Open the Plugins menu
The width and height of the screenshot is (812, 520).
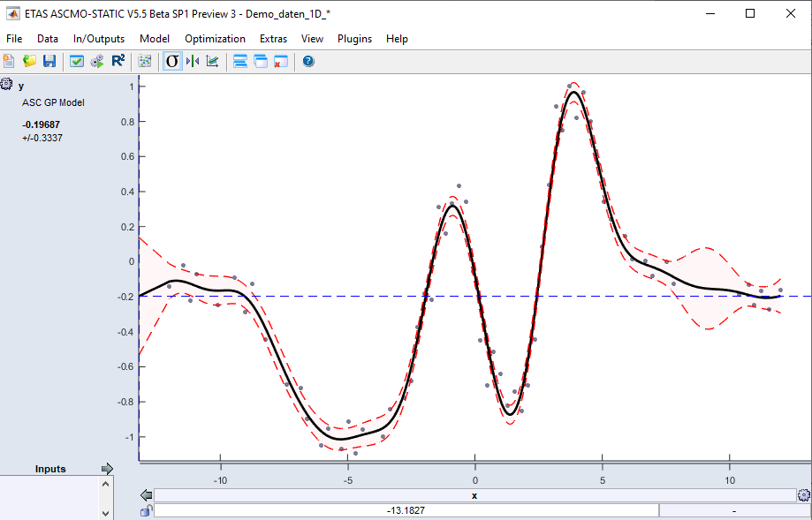click(354, 39)
